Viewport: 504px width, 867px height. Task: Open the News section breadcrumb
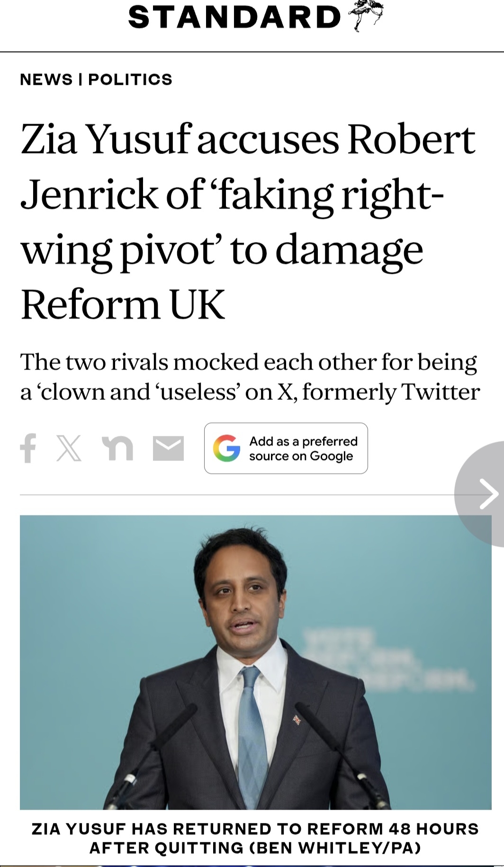[x=46, y=79]
